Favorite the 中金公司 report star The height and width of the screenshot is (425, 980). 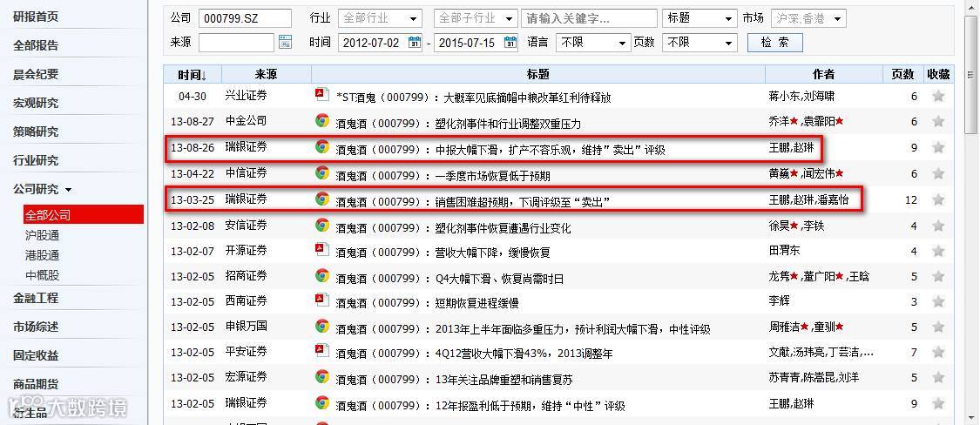[x=937, y=121]
